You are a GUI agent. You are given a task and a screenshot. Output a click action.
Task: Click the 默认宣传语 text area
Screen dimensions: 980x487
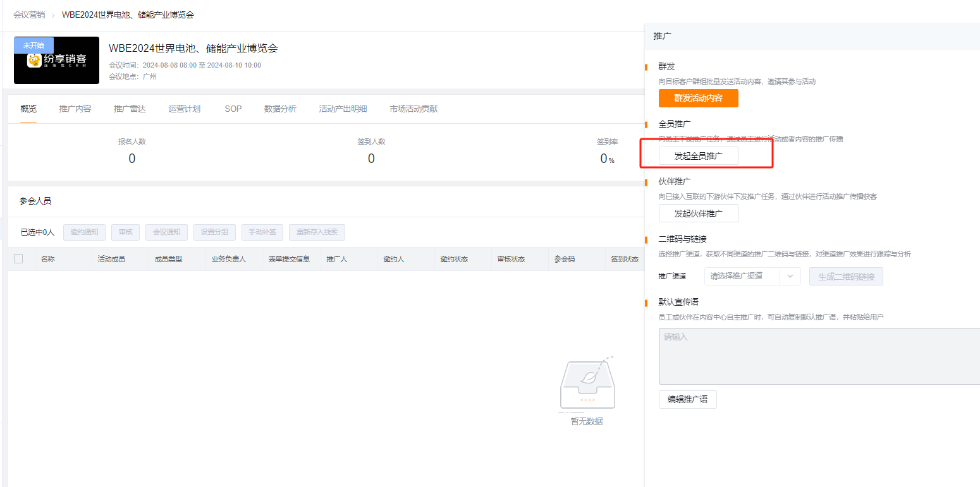819,356
